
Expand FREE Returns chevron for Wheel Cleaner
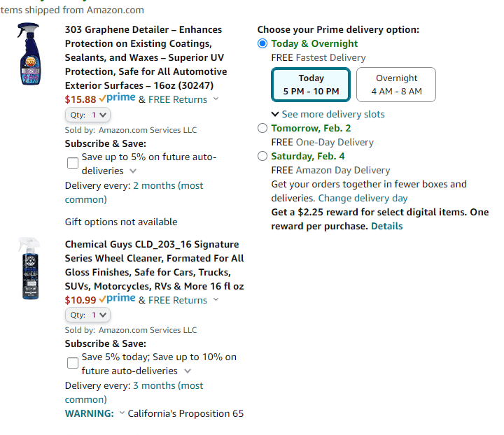pyautogui.click(x=216, y=299)
